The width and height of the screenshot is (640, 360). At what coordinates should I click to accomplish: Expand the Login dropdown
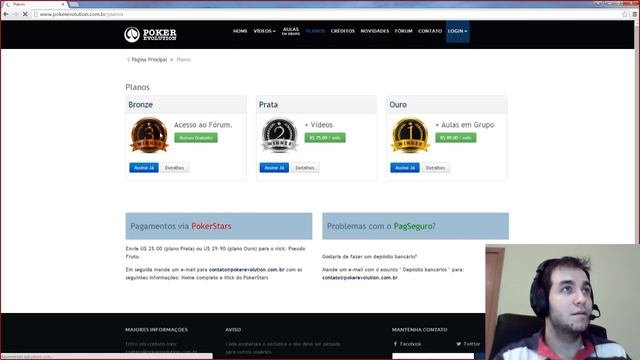click(458, 31)
